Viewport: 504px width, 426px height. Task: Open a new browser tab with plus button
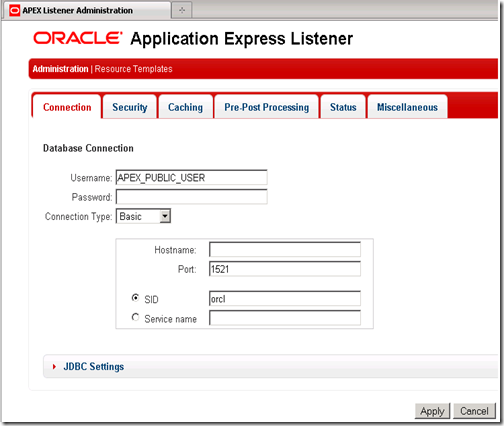point(182,11)
